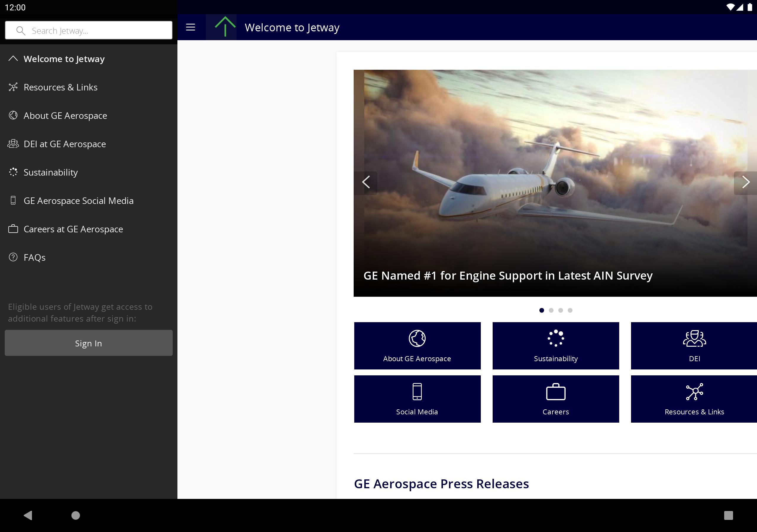This screenshot has width=757, height=532.
Task: Open Careers at GE Aerospace sidebar entry
Action: click(89, 229)
